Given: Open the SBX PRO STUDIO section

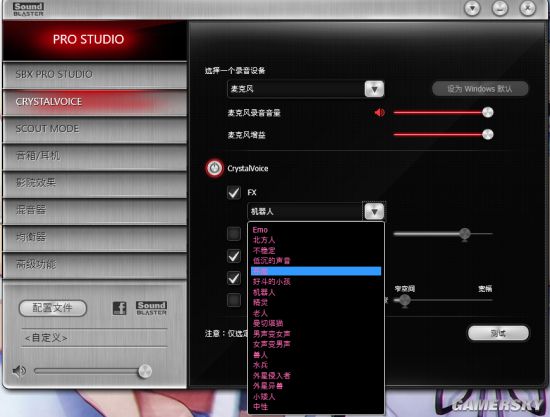Looking at the screenshot, I should (x=95, y=75).
